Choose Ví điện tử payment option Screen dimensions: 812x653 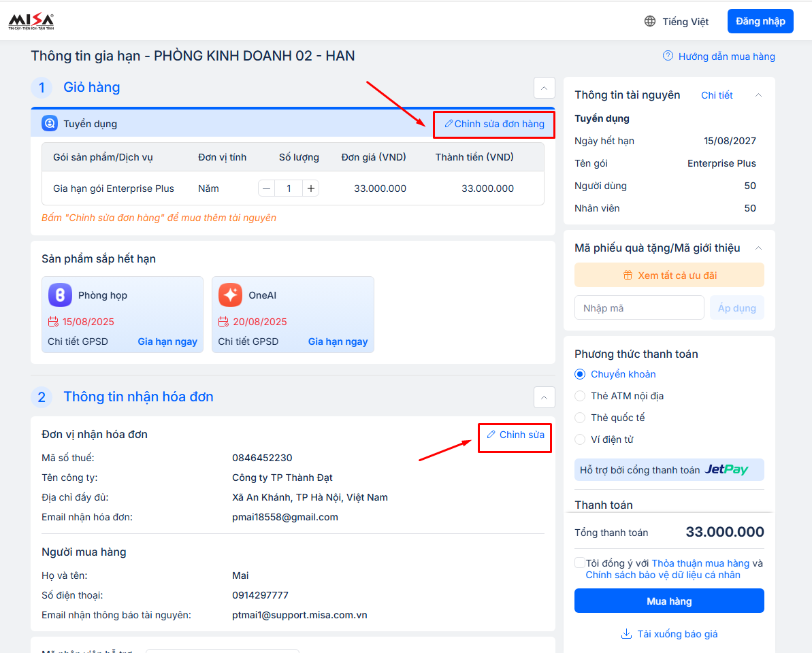[x=580, y=439]
